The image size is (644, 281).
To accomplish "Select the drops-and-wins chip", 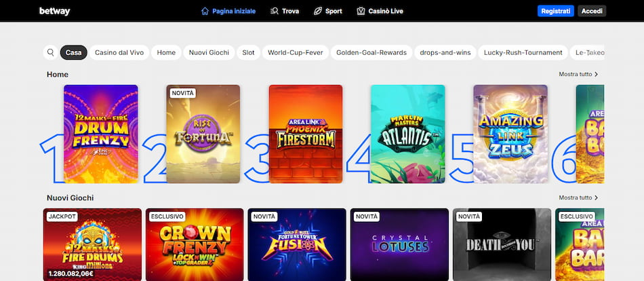I will coord(445,53).
